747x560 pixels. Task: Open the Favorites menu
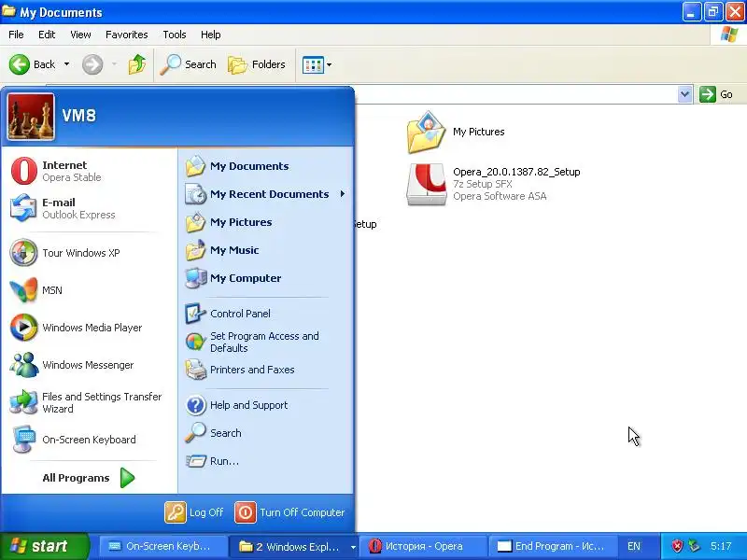[127, 35]
